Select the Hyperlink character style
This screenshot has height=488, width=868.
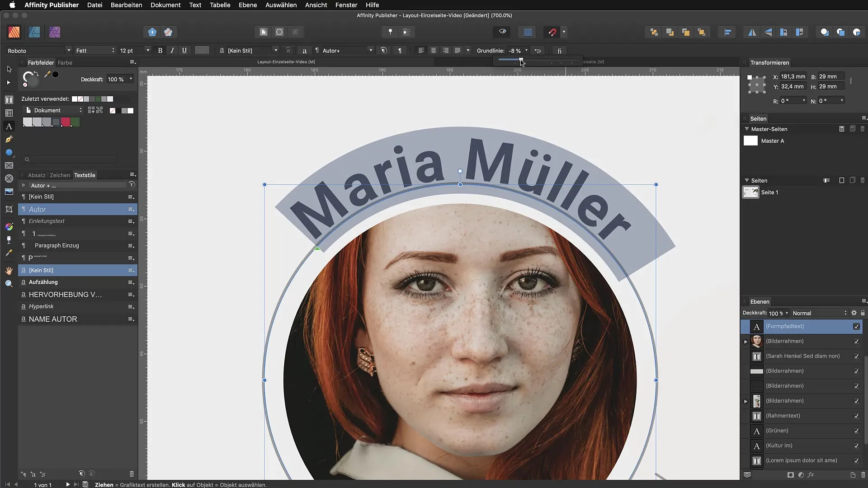pyautogui.click(x=78, y=307)
